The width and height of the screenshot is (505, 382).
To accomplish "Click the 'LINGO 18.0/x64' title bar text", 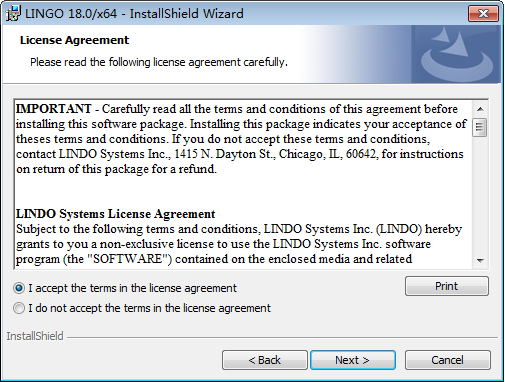I will coord(71,14).
